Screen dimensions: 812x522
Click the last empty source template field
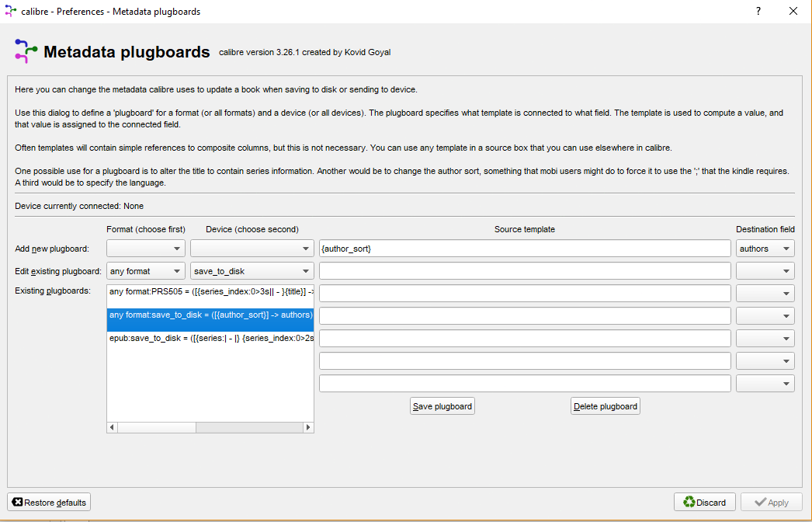525,384
